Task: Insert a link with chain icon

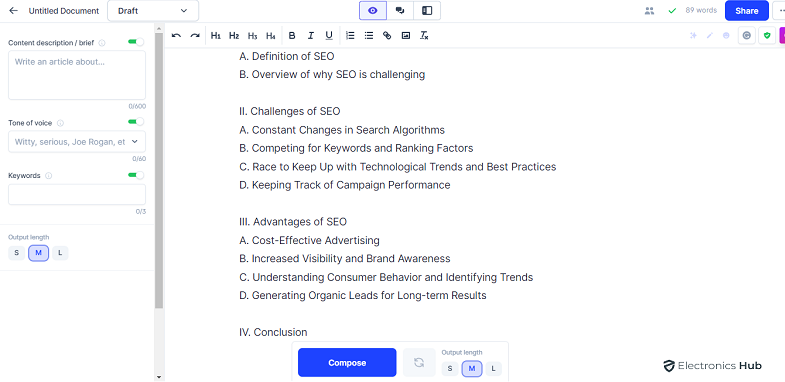Action: pyautogui.click(x=387, y=36)
